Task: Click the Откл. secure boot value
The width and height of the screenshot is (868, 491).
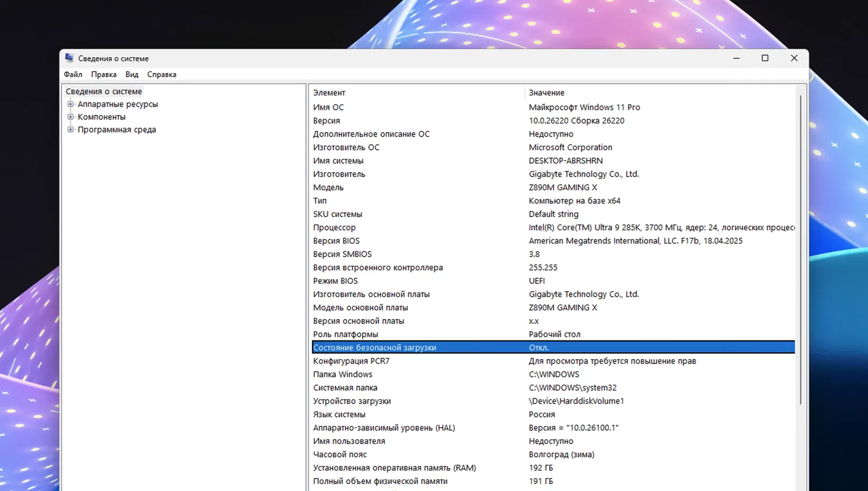Action: coord(539,347)
